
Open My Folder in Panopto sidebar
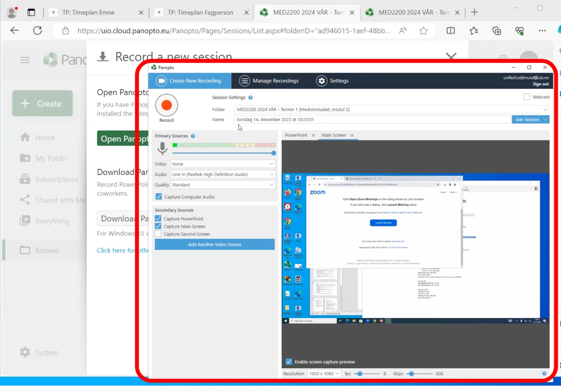point(44,158)
